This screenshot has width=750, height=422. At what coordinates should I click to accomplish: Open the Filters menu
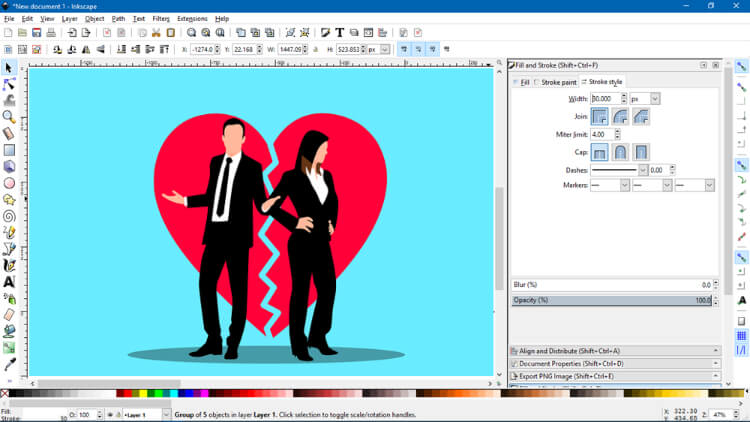160,18
